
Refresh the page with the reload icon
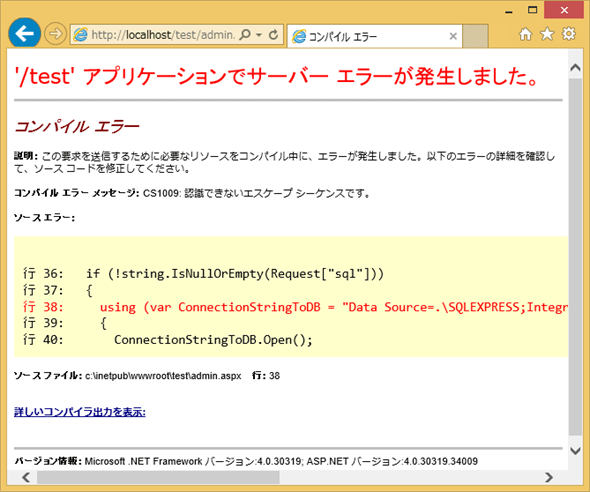coord(274,35)
